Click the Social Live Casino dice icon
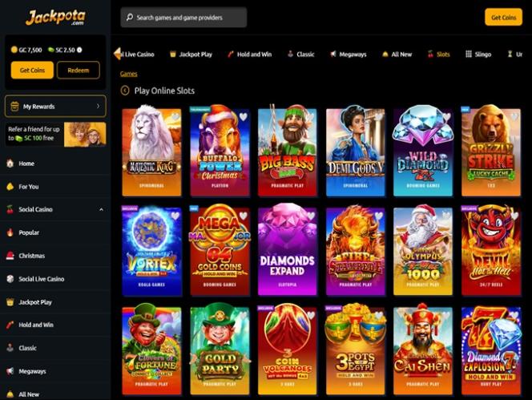532x400 pixels. pyautogui.click(x=10, y=279)
